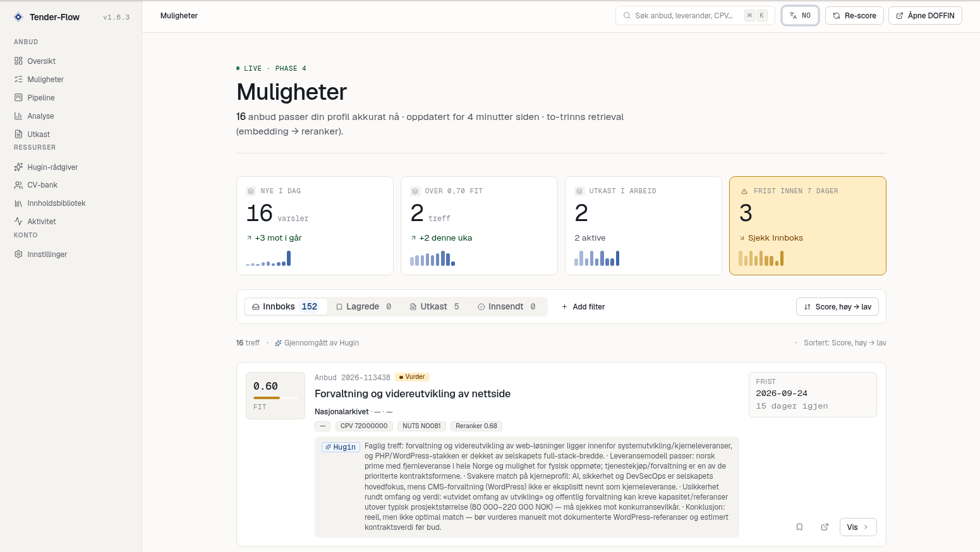Screen dimensions: 980x552
Task: Open tender in external link icon
Action: click(825, 527)
